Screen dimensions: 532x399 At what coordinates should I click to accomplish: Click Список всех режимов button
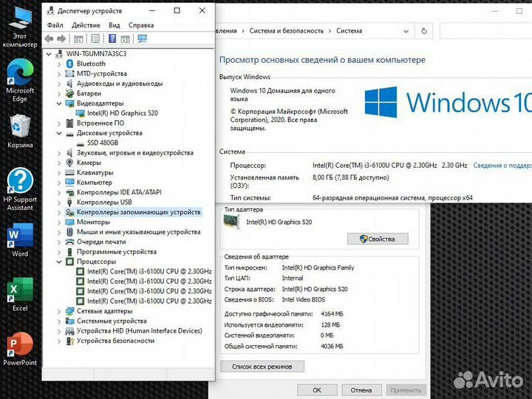click(x=262, y=366)
